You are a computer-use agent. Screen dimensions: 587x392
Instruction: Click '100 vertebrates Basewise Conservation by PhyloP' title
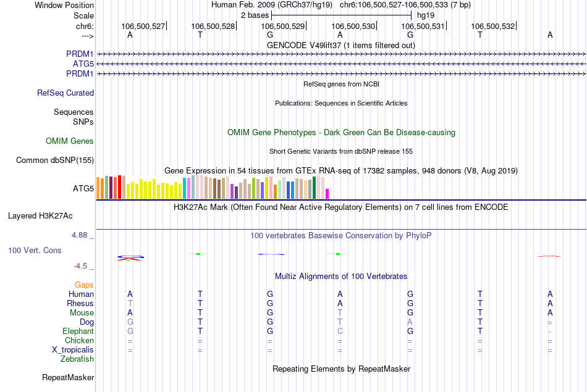tap(341, 236)
